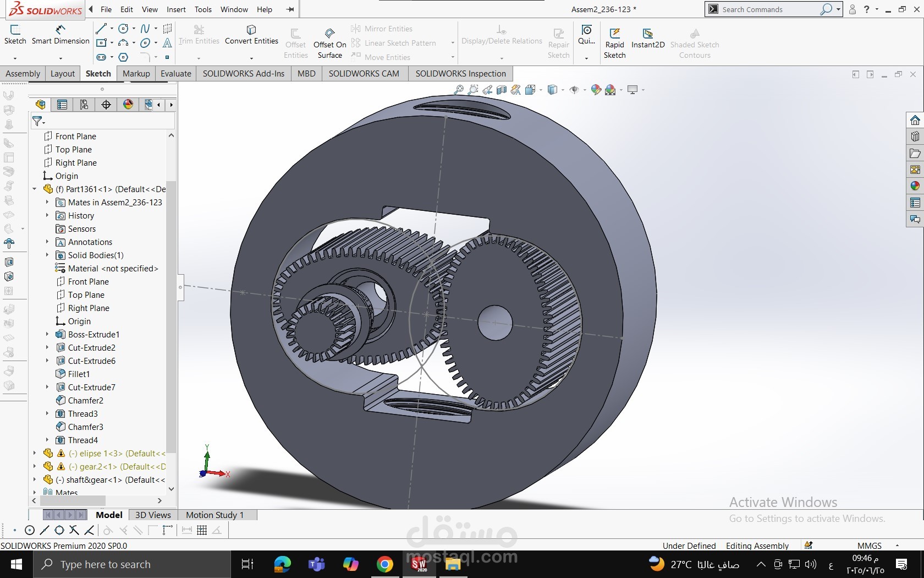Open Design Library in task pane
This screenshot has height=578, width=924.
coord(915,137)
